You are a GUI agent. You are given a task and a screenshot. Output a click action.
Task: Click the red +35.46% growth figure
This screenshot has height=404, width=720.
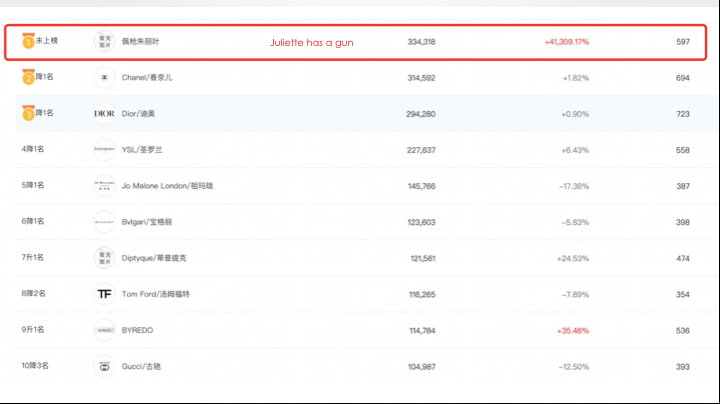pyautogui.click(x=573, y=331)
